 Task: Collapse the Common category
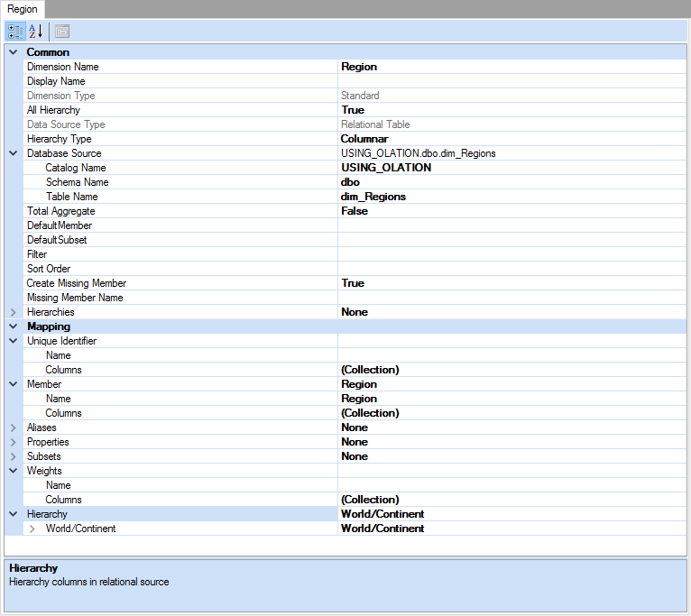click(14, 52)
